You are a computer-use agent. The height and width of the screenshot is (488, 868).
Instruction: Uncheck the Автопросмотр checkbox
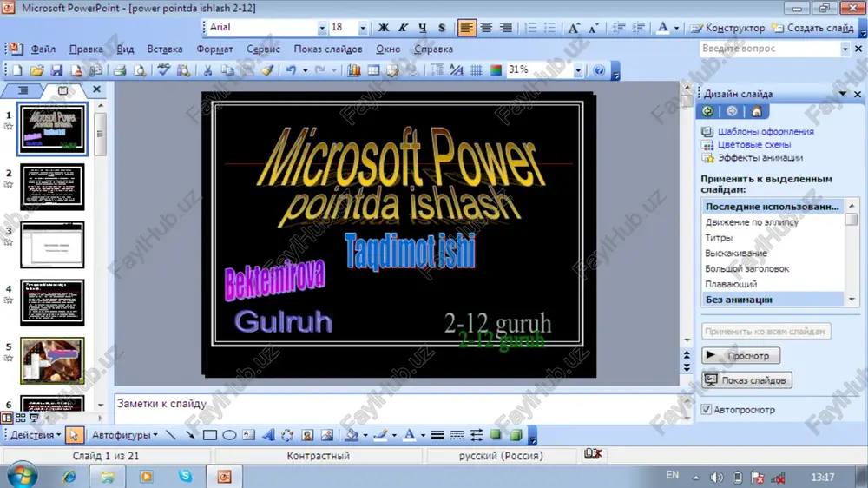pos(706,409)
